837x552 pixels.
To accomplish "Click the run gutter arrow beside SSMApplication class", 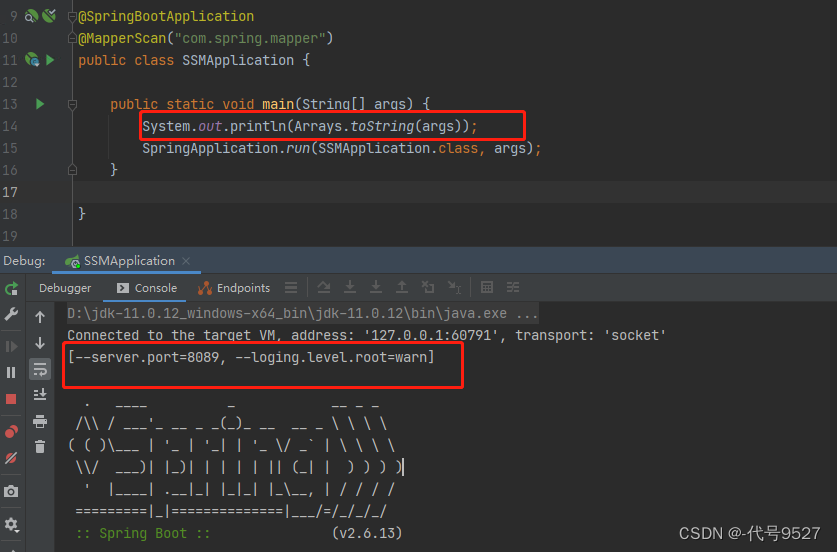I will click(50, 60).
